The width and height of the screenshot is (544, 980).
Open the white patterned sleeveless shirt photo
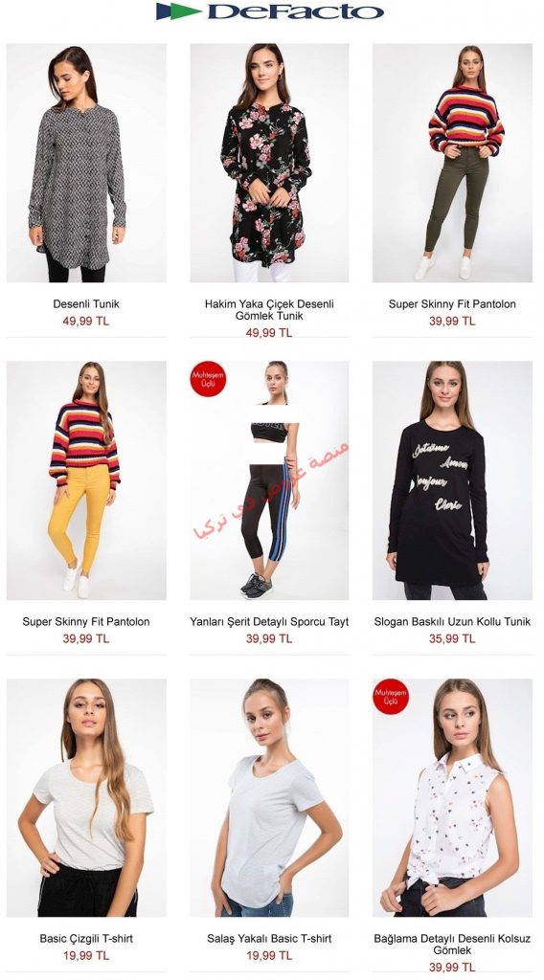pos(453,798)
